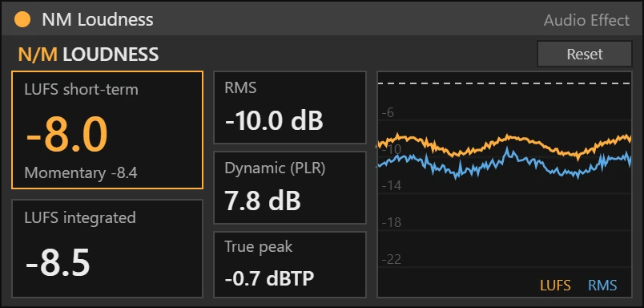The image size is (644, 308).
Task: Click the orange LUFS legend label
Action: click(555, 286)
